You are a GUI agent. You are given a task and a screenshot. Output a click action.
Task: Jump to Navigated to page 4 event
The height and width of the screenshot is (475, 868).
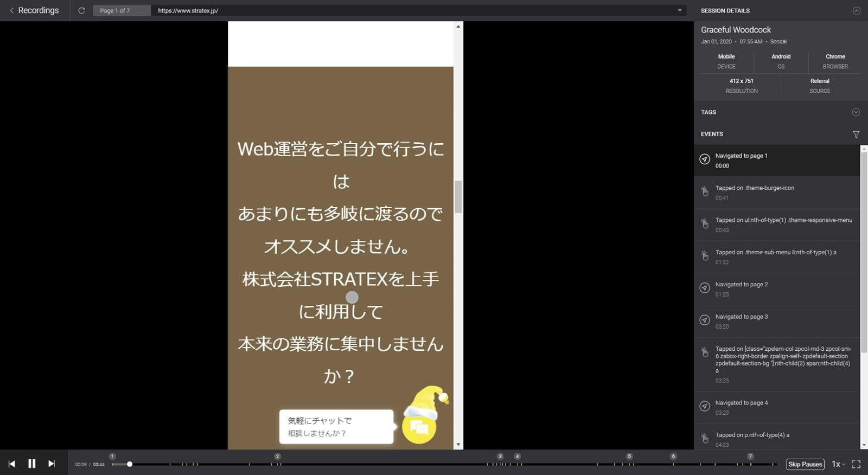[x=777, y=408]
